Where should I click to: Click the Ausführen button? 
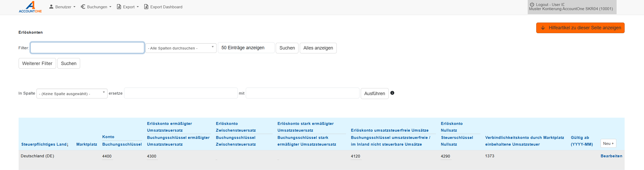(x=374, y=94)
